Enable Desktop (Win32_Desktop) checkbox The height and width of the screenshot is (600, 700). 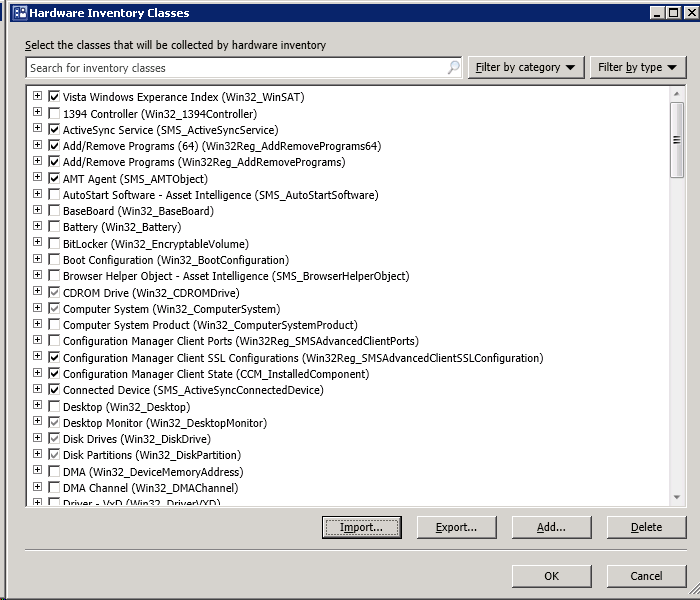(x=54, y=407)
